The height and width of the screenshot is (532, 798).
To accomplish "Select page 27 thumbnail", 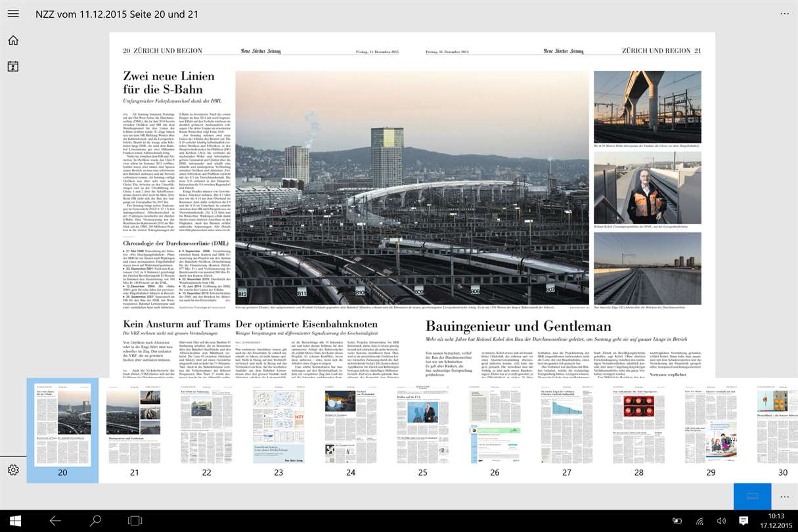I will tap(567, 430).
